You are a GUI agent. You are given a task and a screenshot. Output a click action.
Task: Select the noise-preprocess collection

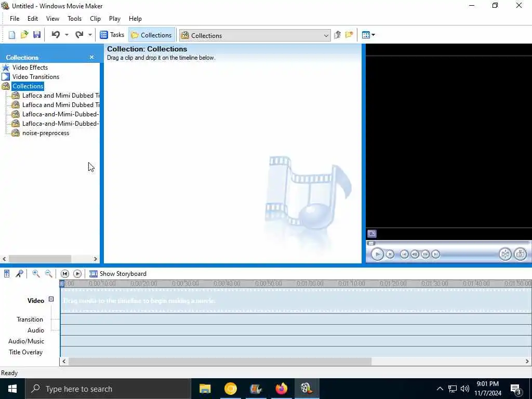click(x=46, y=133)
